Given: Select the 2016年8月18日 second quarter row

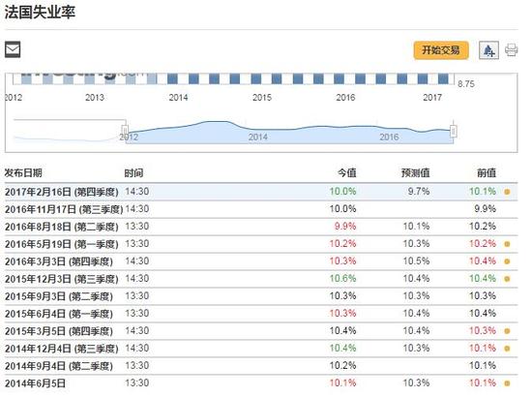Looking at the screenshot, I should point(261,227).
